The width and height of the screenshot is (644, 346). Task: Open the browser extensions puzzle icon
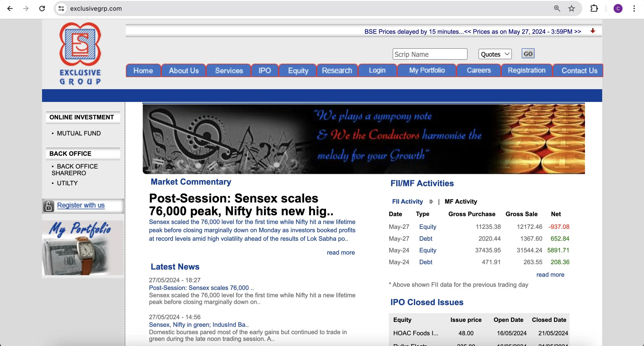(x=594, y=8)
